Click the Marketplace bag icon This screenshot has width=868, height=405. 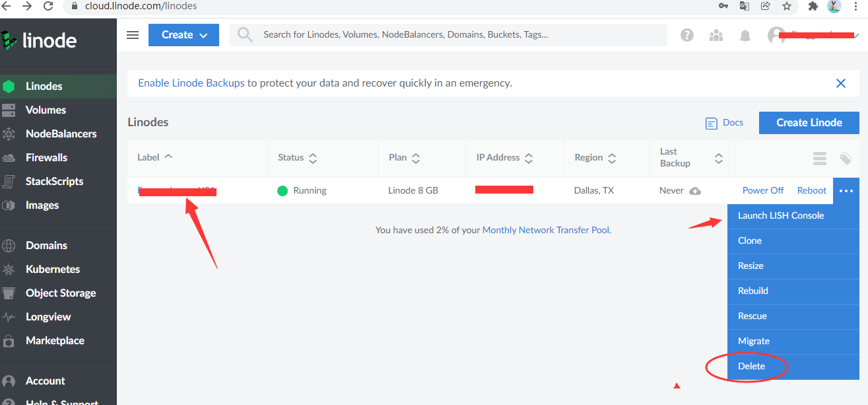(9, 341)
